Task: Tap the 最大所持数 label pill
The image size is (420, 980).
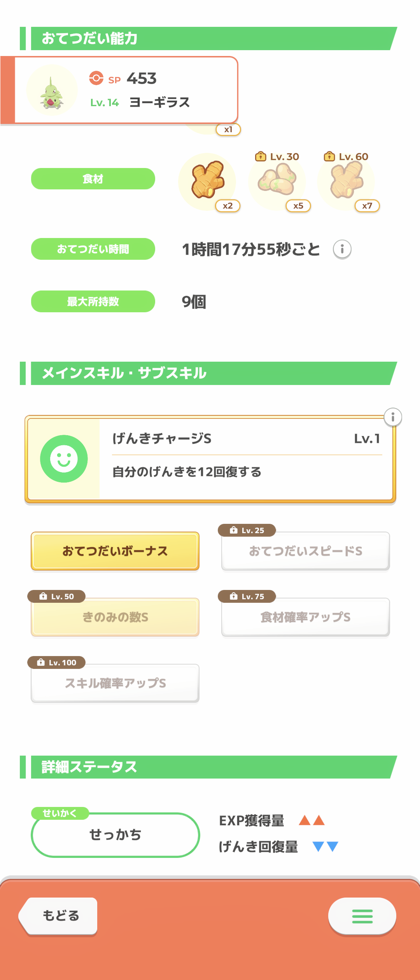Action: pyautogui.click(x=93, y=301)
